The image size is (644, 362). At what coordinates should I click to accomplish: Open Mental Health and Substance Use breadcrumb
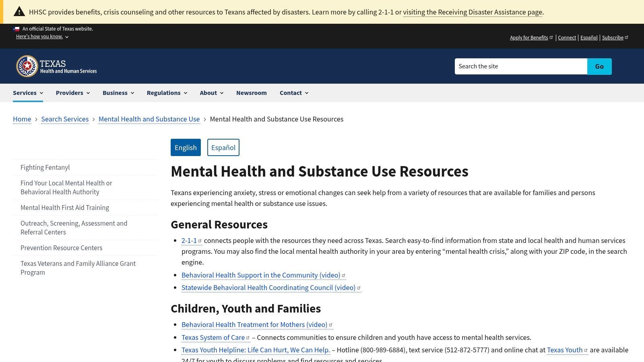[149, 119]
